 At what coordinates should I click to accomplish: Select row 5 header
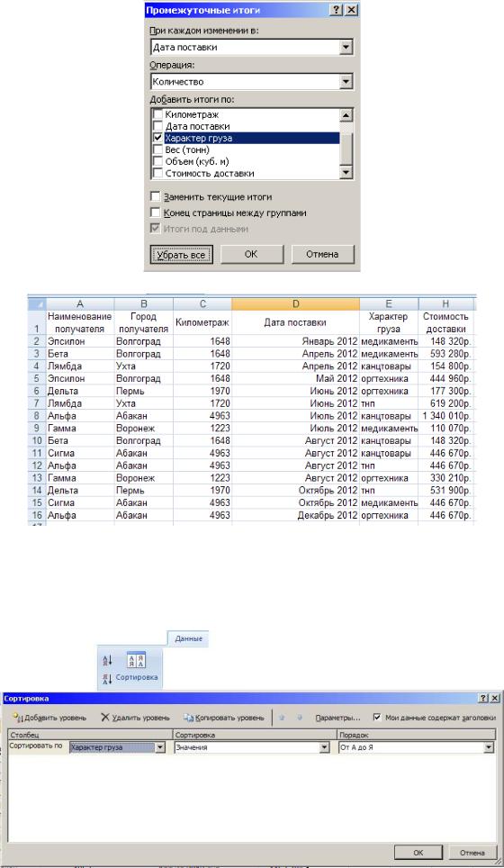pyautogui.click(x=37, y=379)
